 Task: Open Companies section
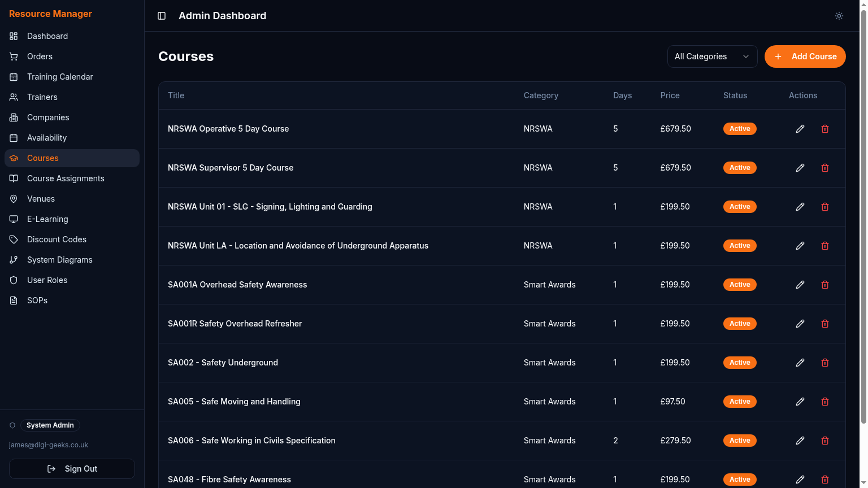(72, 117)
